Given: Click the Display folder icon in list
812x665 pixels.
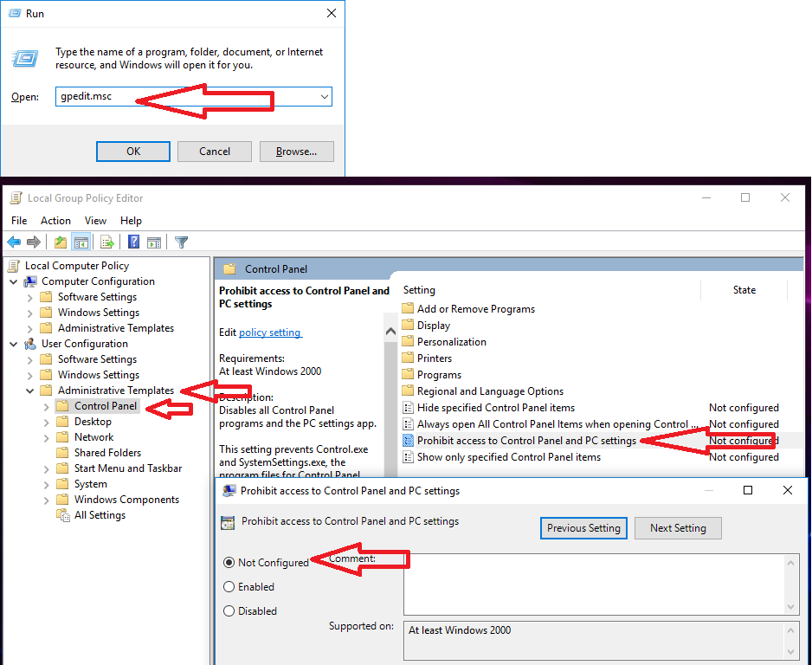Looking at the screenshot, I should (408, 326).
